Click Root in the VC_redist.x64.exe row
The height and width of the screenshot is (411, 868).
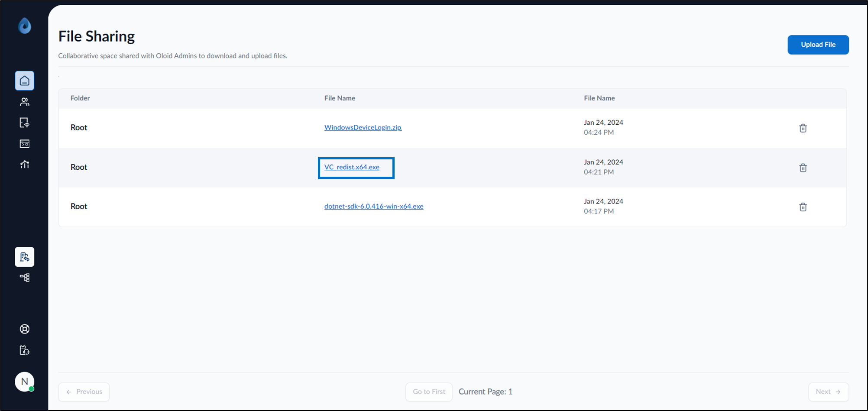tap(79, 167)
